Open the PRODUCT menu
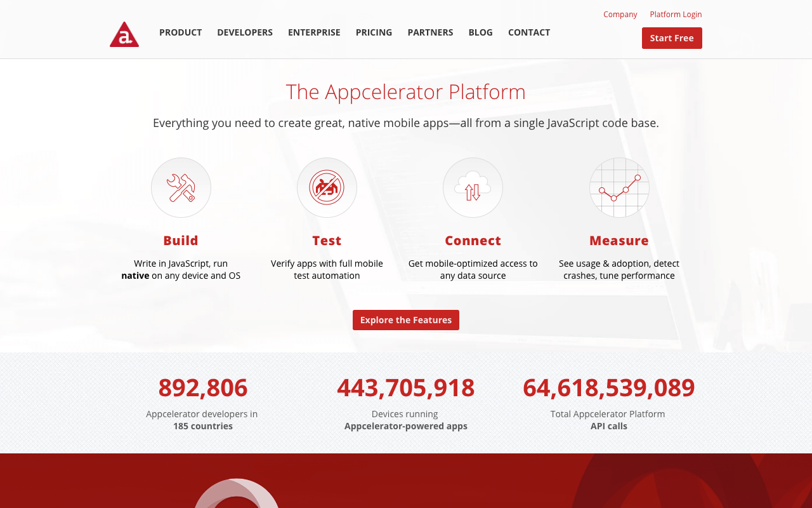 181,32
